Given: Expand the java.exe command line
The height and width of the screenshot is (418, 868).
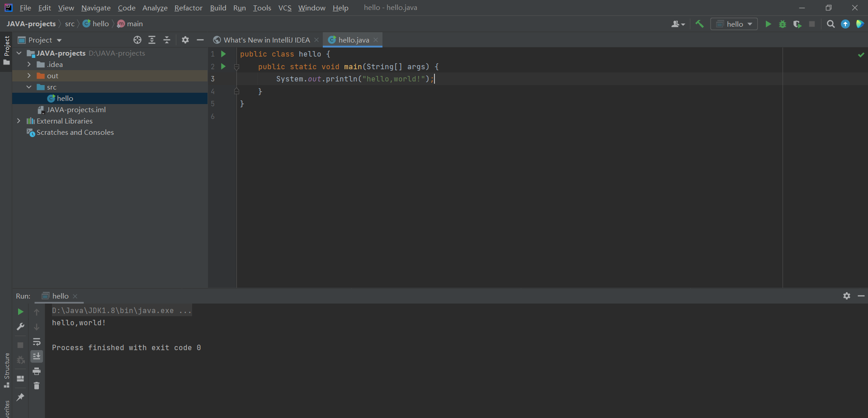Looking at the screenshot, I should point(121,311).
